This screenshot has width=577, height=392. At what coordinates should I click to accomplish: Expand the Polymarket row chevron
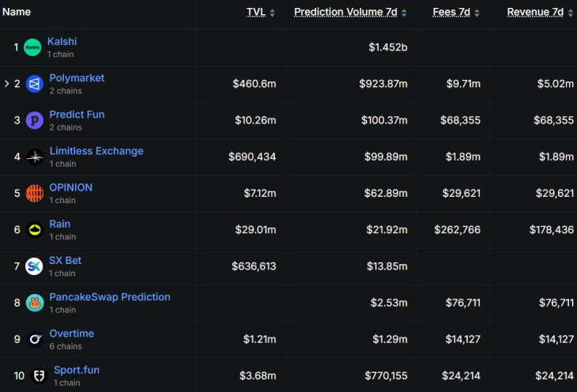(x=6, y=84)
